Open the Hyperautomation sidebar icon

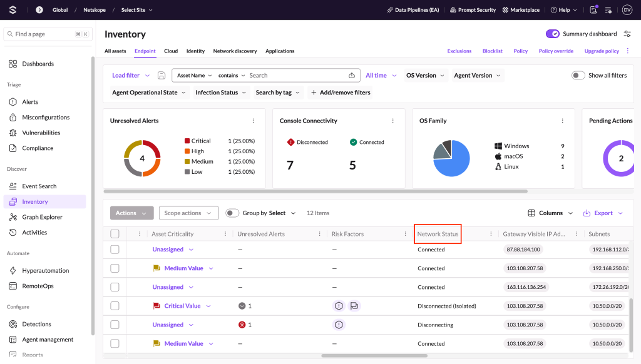[x=13, y=270]
